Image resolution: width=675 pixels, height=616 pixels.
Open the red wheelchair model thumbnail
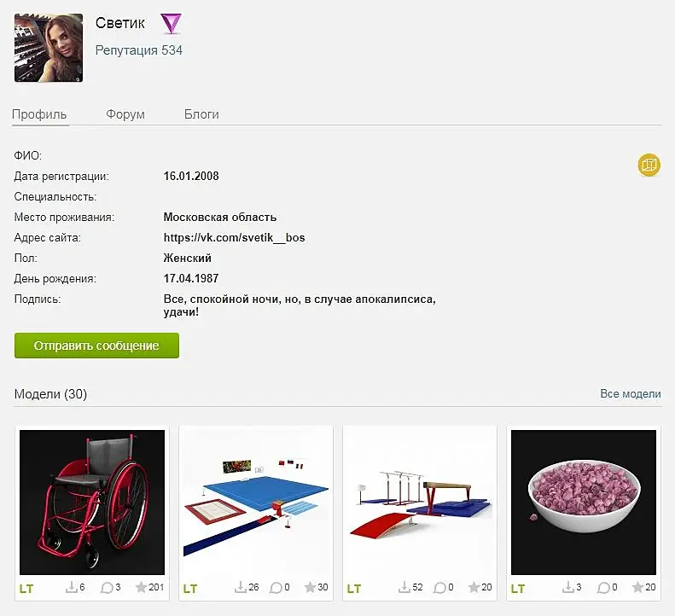pyautogui.click(x=92, y=502)
